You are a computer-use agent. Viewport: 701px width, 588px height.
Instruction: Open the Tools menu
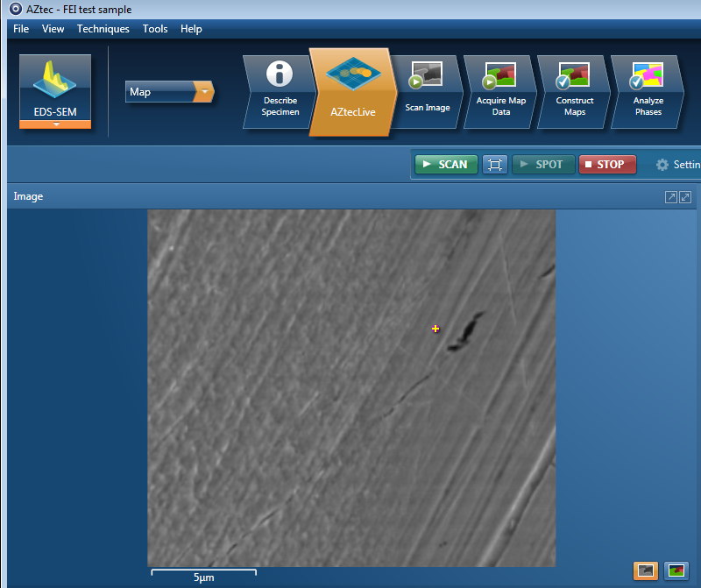pyautogui.click(x=155, y=29)
